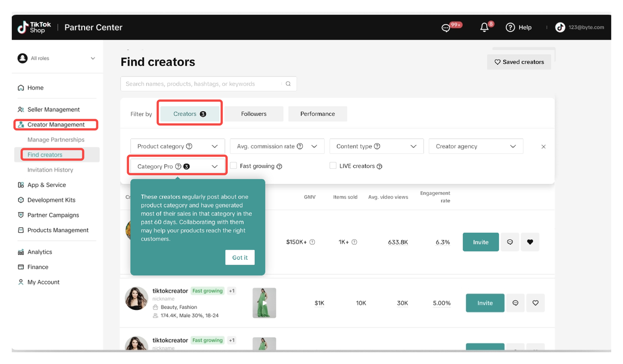Enable the Fast growing checkbox
This screenshot has width=623, height=364.
(x=234, y=166)
